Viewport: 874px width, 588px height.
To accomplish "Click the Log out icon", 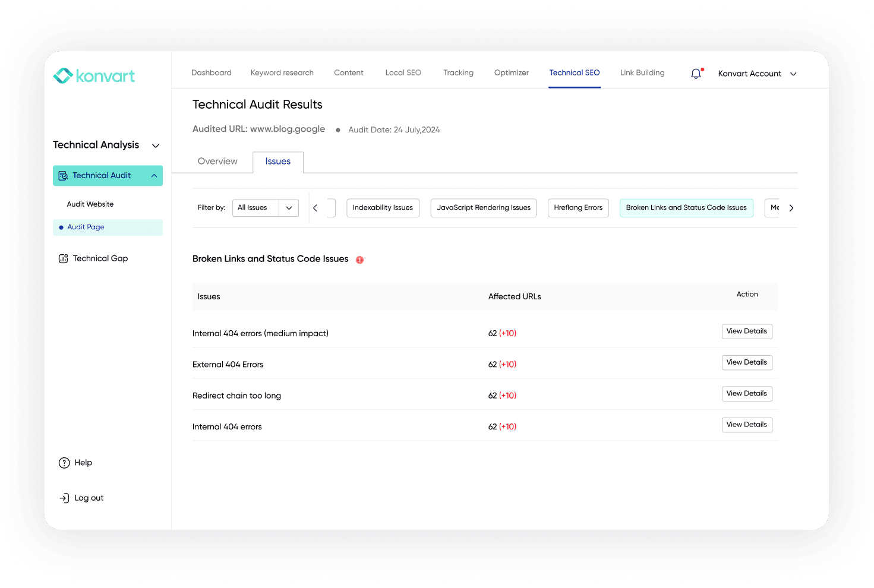I will (64, 498).
